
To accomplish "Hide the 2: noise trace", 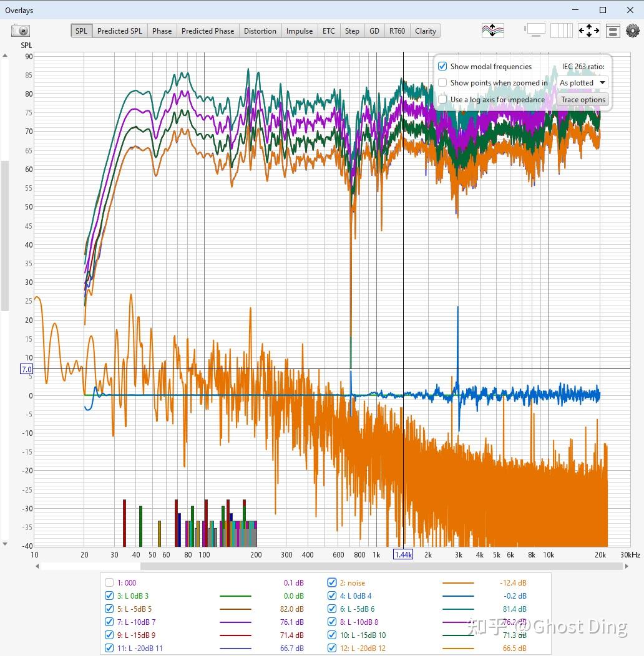I will 332,582.
